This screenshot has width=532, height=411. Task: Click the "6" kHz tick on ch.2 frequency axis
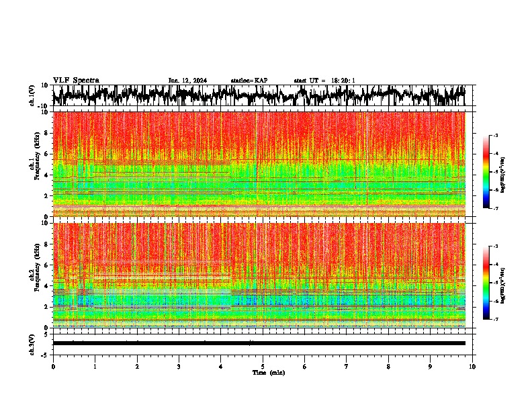coord(47,265)
